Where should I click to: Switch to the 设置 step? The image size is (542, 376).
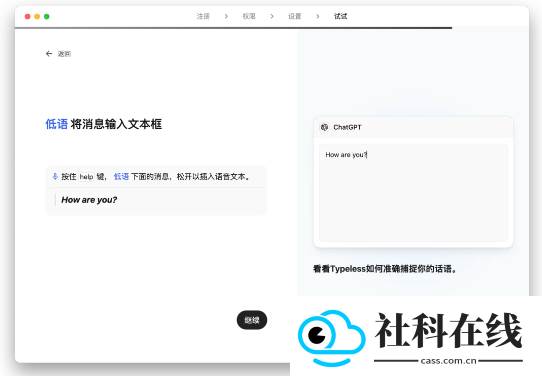(x=295, y=16)
